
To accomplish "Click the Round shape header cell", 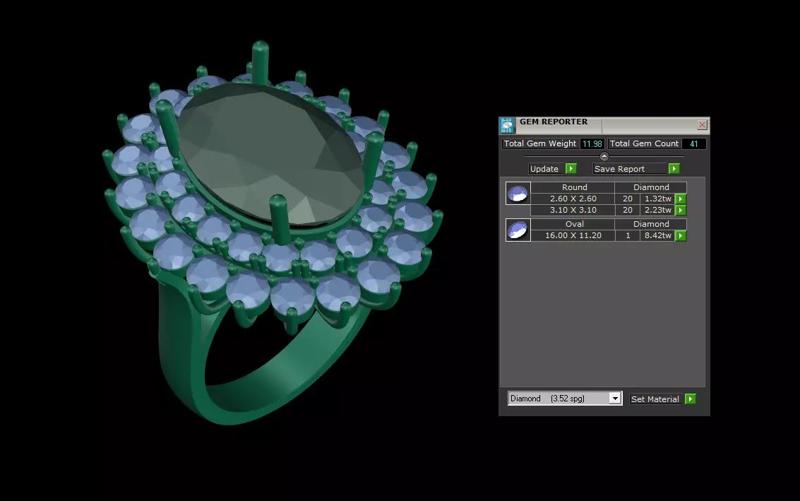I will (574, 187).
